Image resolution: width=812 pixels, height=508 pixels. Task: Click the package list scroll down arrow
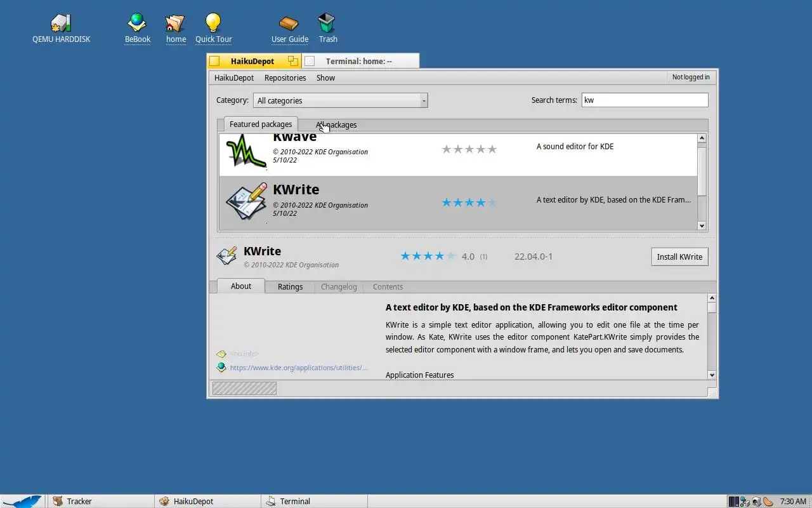click(702, 225)
